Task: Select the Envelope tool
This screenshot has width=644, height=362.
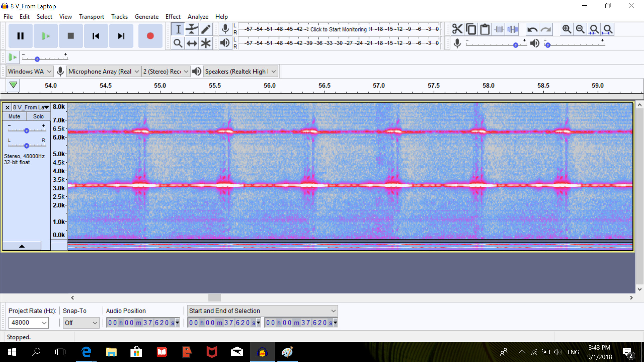Action: click(x=192, y=29)
